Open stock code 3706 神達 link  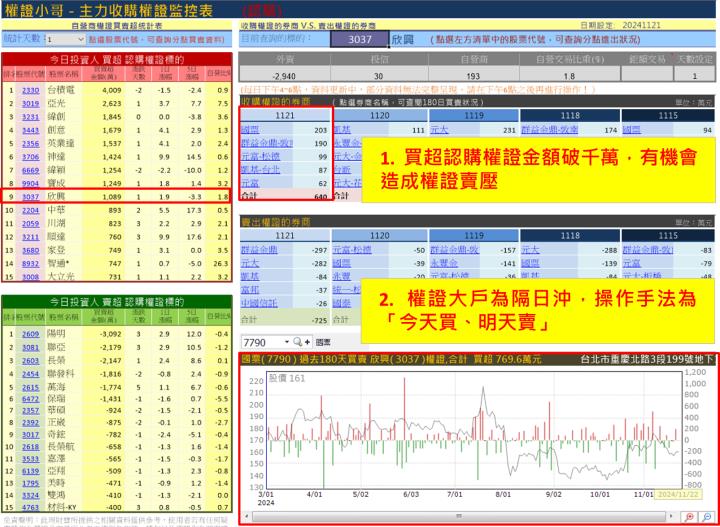click(31, 157)
